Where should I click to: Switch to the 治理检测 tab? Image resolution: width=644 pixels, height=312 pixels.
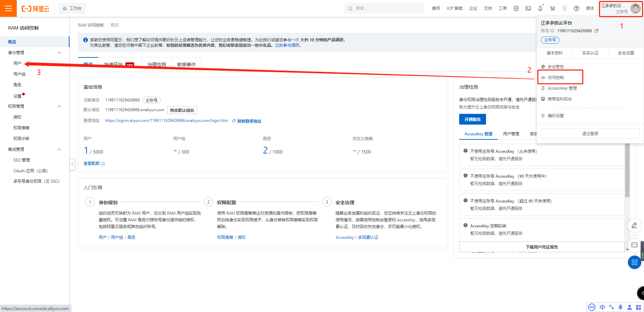click(x=157, y=64)
